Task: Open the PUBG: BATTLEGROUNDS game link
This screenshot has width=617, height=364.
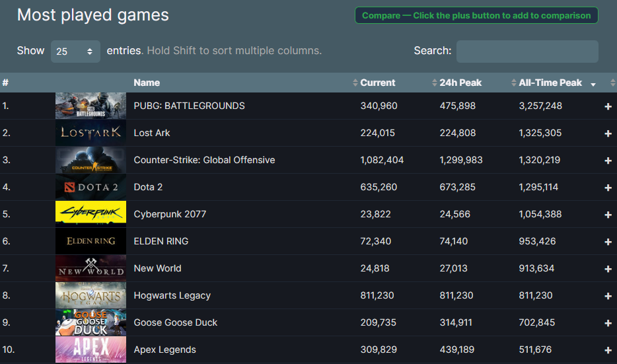Action: 190,106
